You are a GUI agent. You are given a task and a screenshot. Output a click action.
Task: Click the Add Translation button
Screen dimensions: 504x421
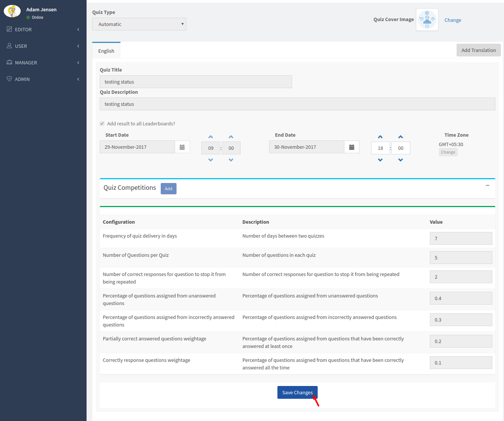[x=478, y=50]
